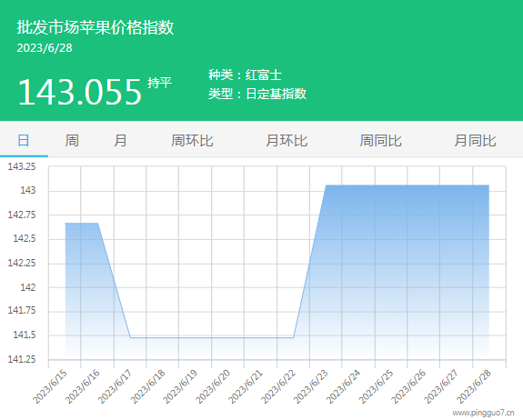Image resolution: width=523 pixels, height=420 pixels.
Task: Click the 批发市场苹果价格指数 title
Action: [x=96, y=27]
